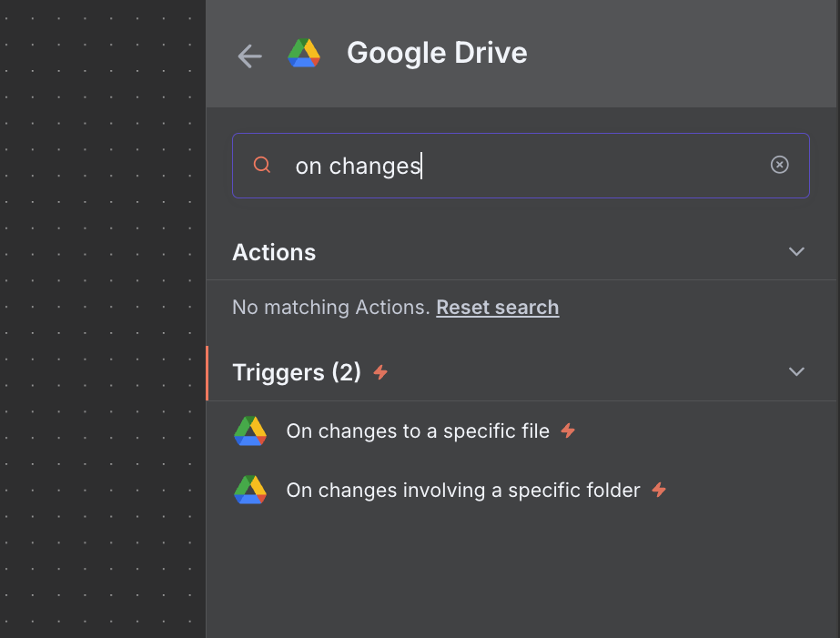Click the Drive icon beside the specific folder trigger
This screenshot has height=638, width=840.
pos(250,491)
